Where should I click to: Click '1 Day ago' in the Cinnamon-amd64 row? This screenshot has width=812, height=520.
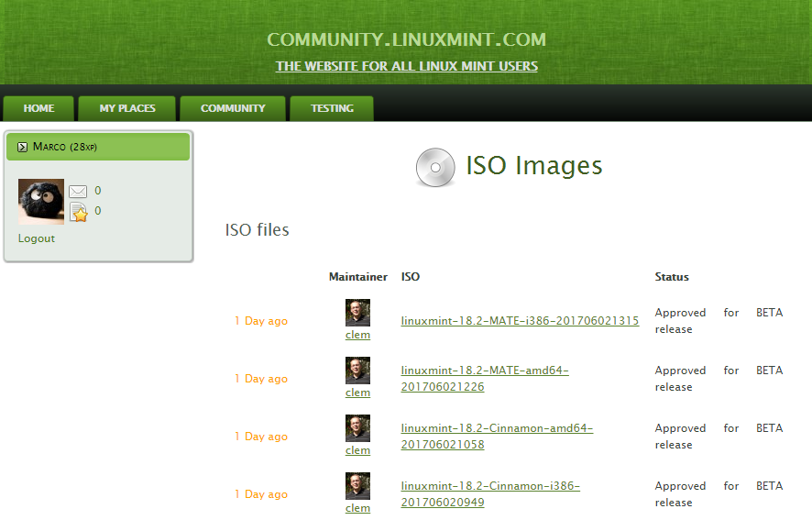point(261,437)
